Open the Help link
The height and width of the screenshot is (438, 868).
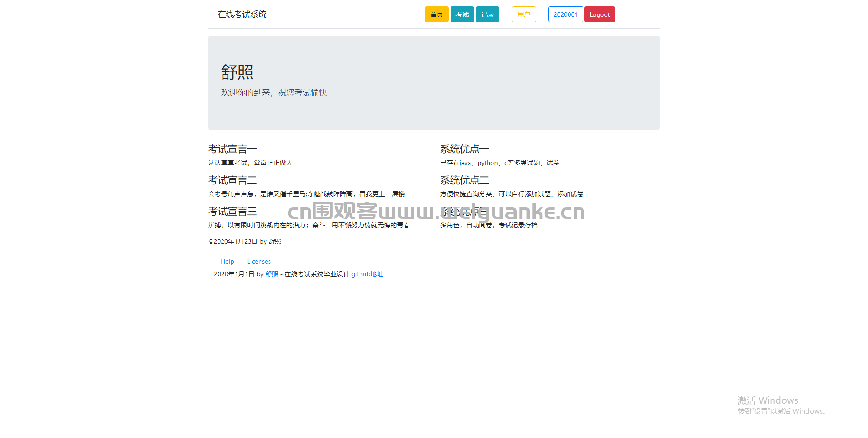point(228,261)
